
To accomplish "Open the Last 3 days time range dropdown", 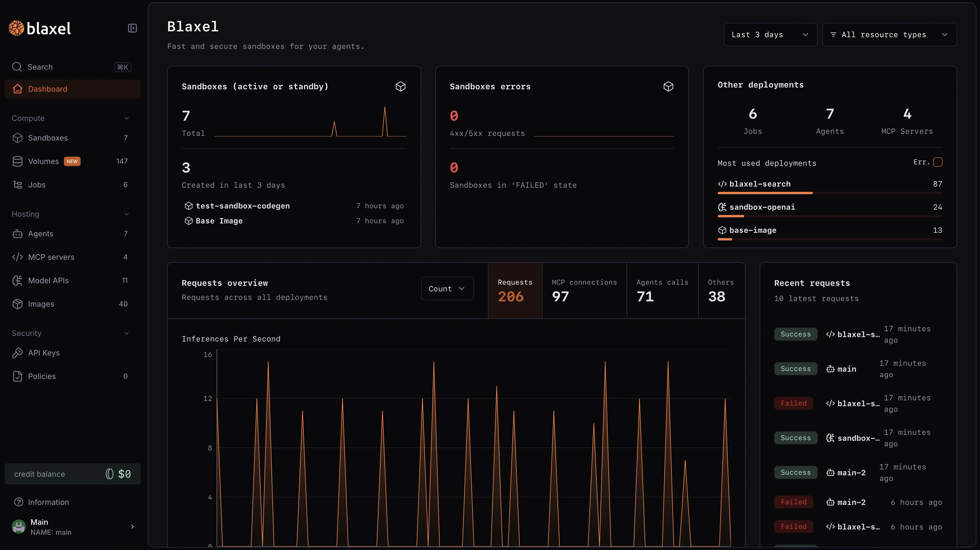I will [770, 34].
